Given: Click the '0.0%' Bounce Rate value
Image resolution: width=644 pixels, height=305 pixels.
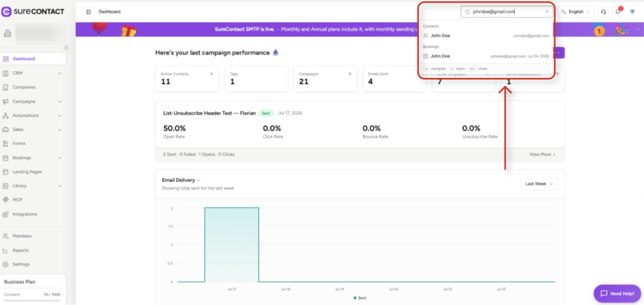Looking at the screenshot, I should point(371,128).
